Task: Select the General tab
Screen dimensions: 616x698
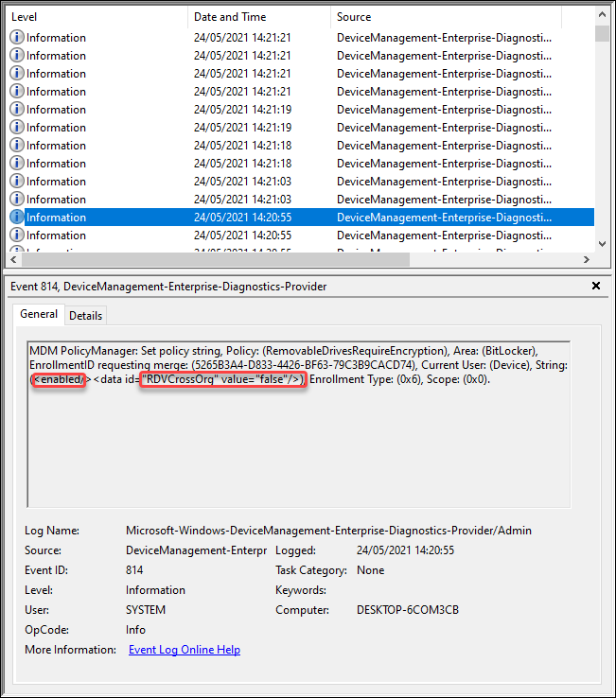Action: (39, 314)
